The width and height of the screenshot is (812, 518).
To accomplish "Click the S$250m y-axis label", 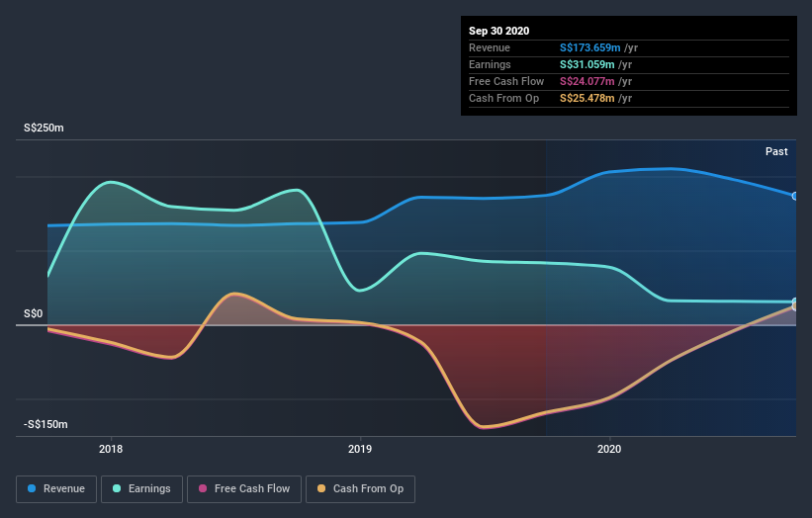I will [x=44, y=128].
